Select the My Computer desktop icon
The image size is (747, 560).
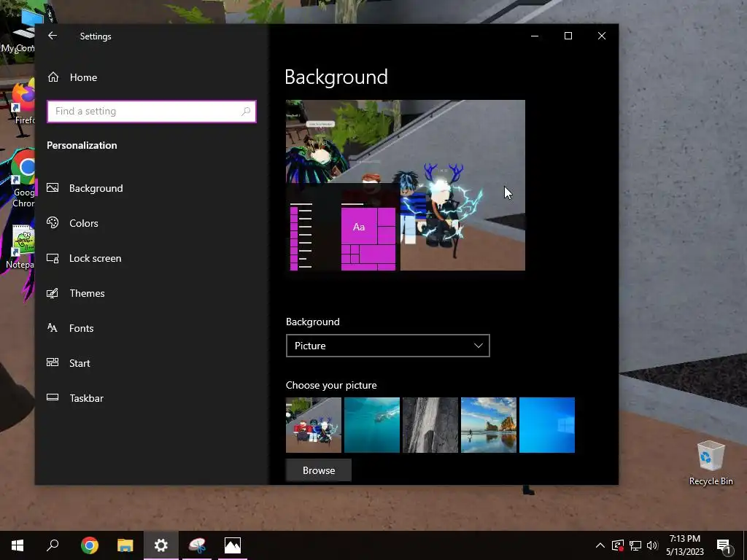pyautogui.click(x=19, y=31)
